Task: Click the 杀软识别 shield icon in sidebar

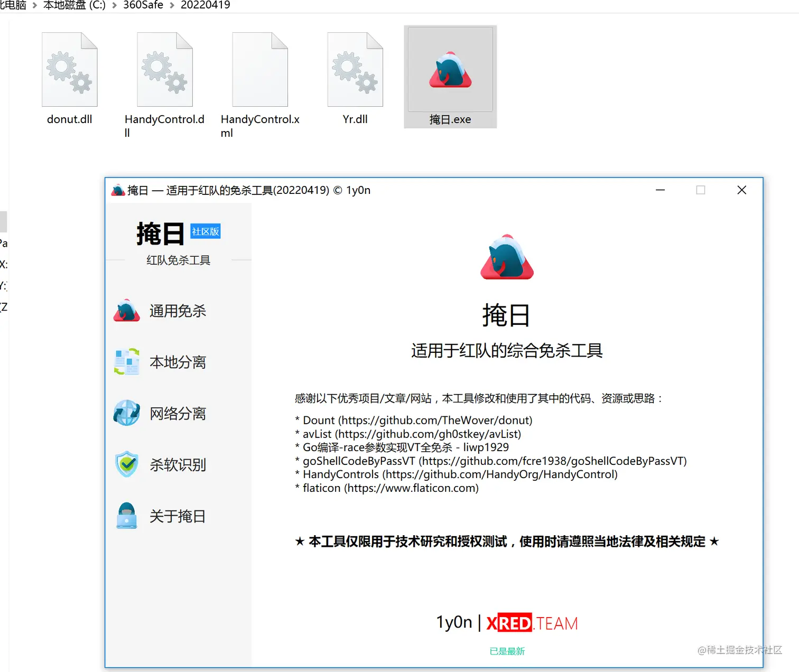Action: click(127, 464)
